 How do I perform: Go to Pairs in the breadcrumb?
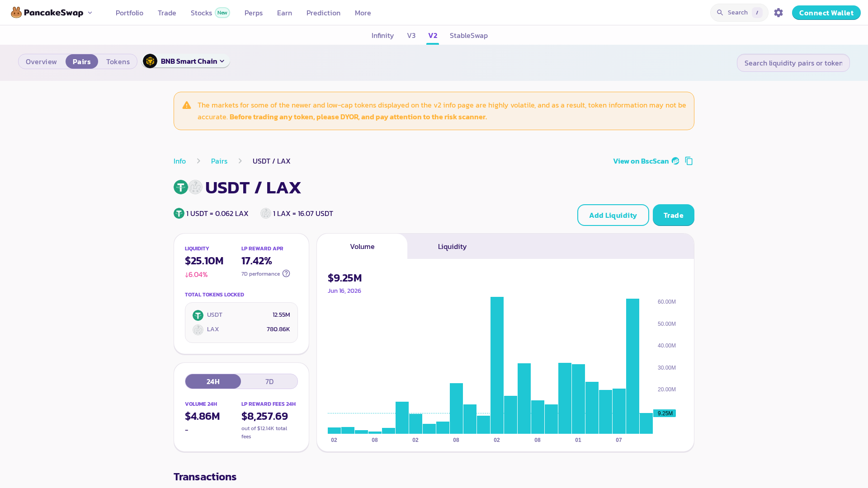tap(219, 161)
